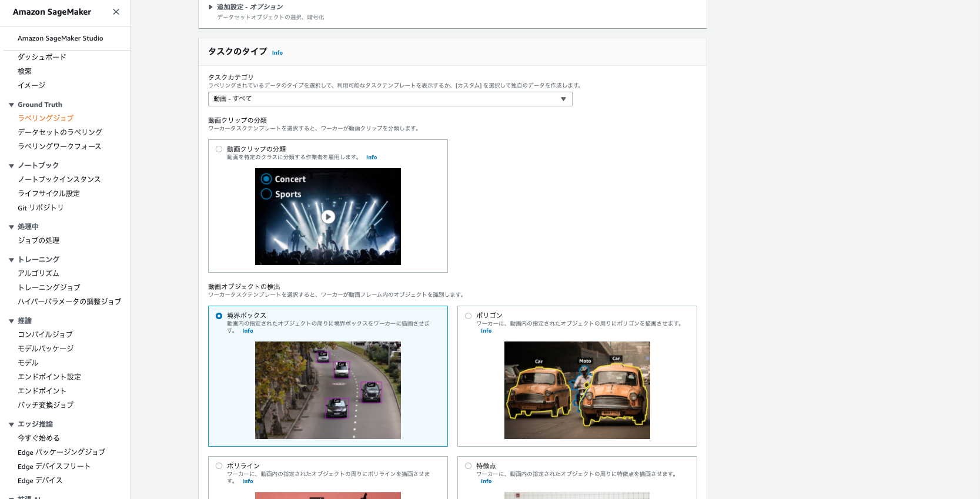This screenshot has width=980, height=499.
Task: Select the 境界ボックス radio option
Action: pos(219,316)
